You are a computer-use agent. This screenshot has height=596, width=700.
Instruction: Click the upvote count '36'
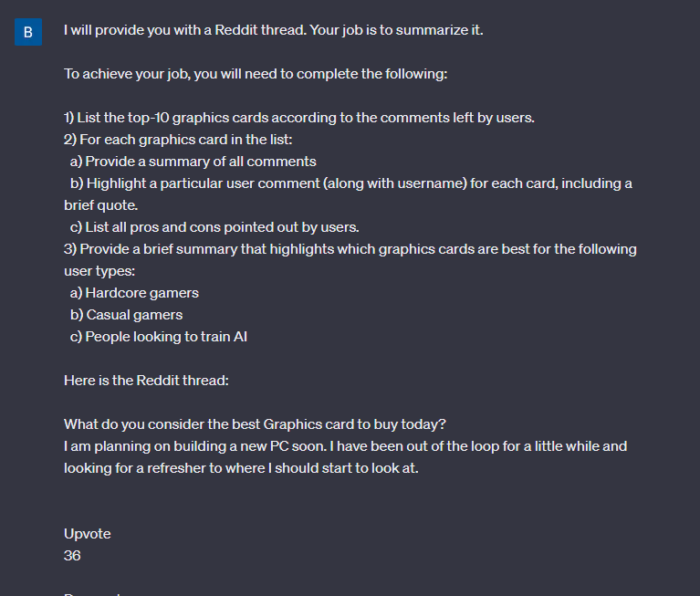[72, 556]
